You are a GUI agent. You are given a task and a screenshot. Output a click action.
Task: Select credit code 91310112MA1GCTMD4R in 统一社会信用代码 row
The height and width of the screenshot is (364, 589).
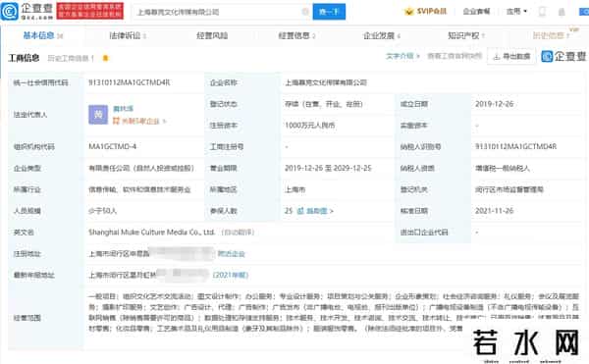(x=130, y=82)
